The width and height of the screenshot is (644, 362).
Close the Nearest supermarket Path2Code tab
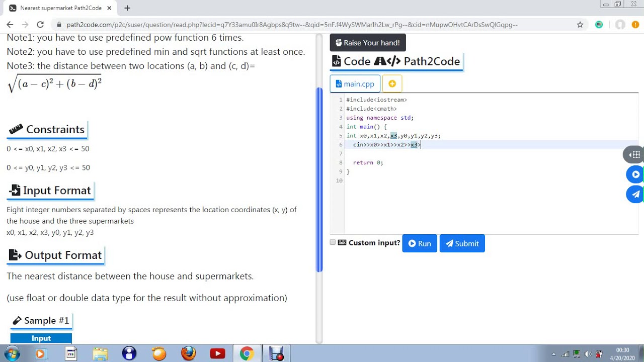point(109,8)
